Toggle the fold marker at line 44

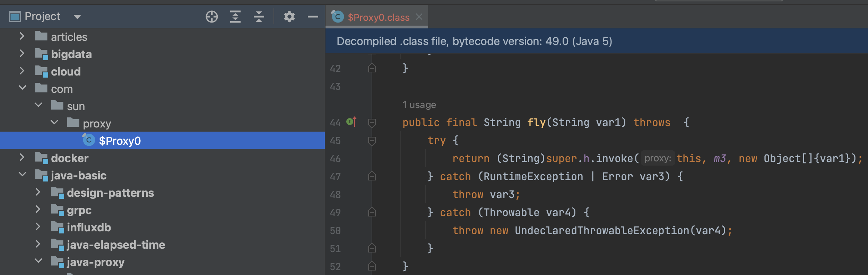point(372,123)
